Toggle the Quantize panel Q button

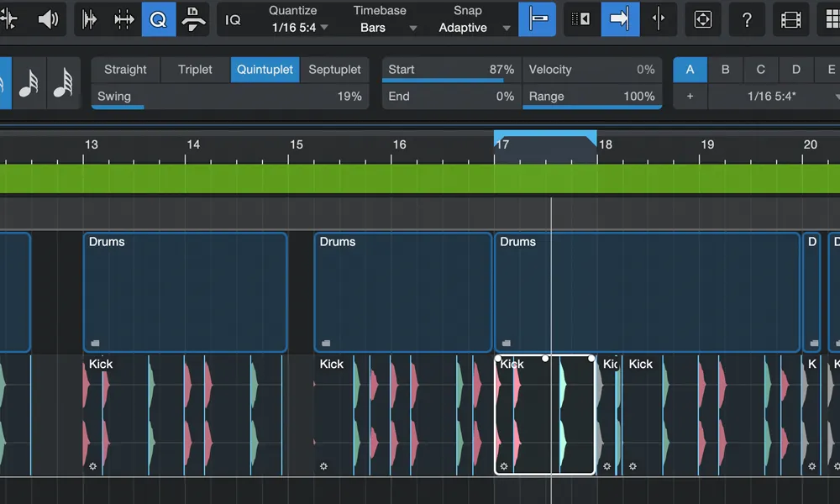[159, 19]
